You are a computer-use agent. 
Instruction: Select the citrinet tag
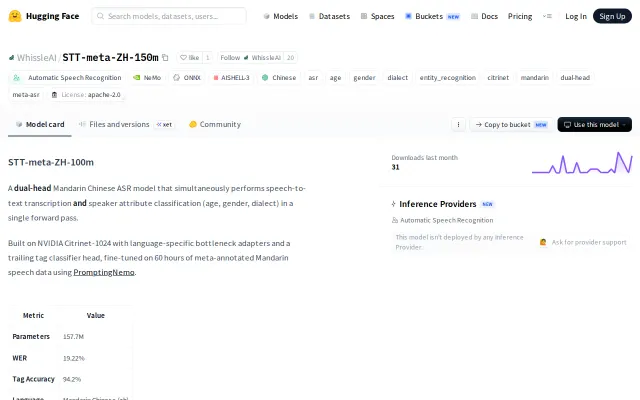point(498,78)
